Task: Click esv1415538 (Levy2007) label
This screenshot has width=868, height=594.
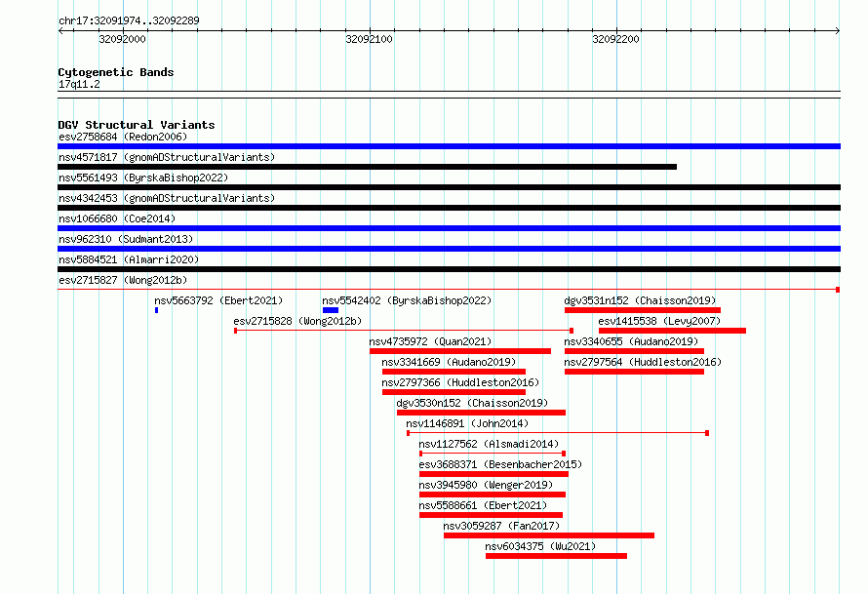Action: pos(659,321)
